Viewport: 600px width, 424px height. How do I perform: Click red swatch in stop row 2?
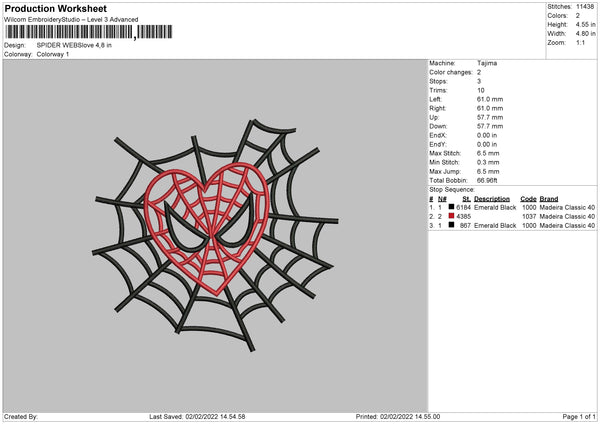451,216
